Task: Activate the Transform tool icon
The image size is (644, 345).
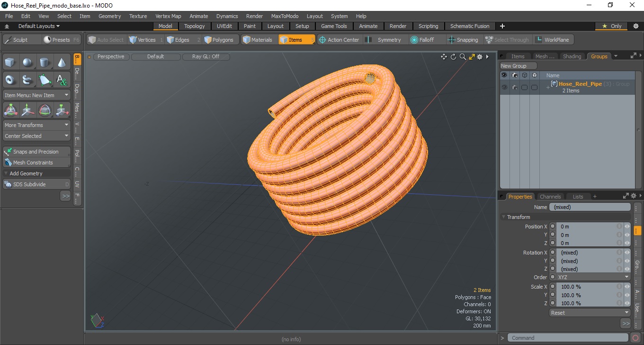Action: [x=11, y=110]
